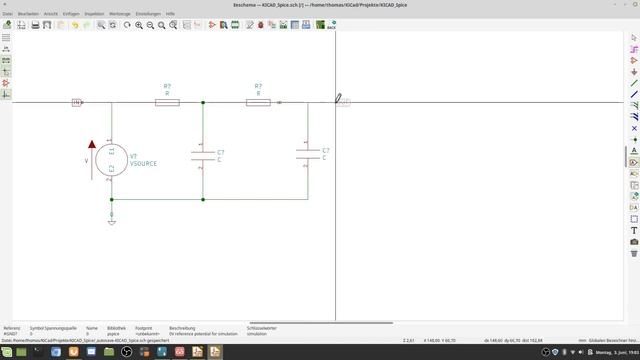Open find and replace
This screenshot has height=360, width=640.
pyautogui.click(x=113, y=25)
